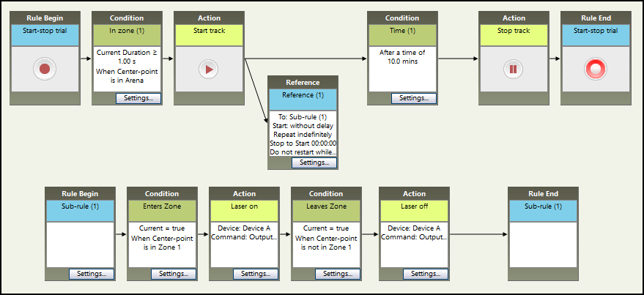Click 'To: Sub-rule (1)' in Reference box

pos(303,117)
